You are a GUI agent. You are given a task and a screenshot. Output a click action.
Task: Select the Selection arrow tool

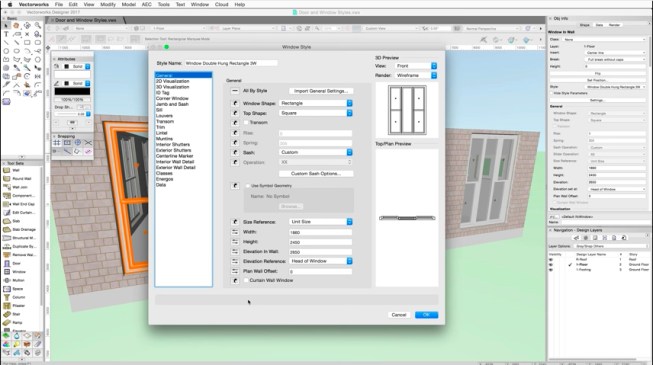click(6, 25)
